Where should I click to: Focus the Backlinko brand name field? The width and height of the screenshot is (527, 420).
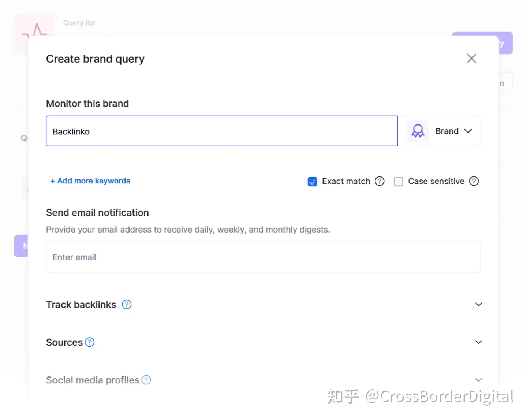222,131
